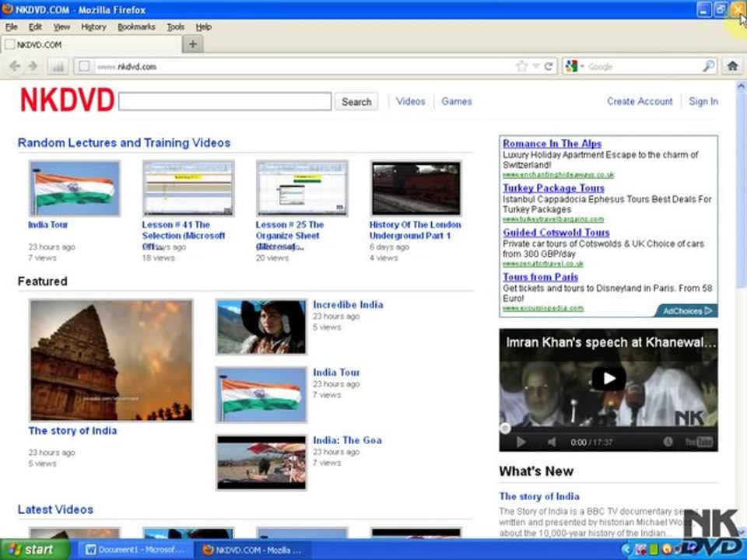
Task: Open Lesson # 25 Organize Sheet thumbnail
Action: (302, 188)
